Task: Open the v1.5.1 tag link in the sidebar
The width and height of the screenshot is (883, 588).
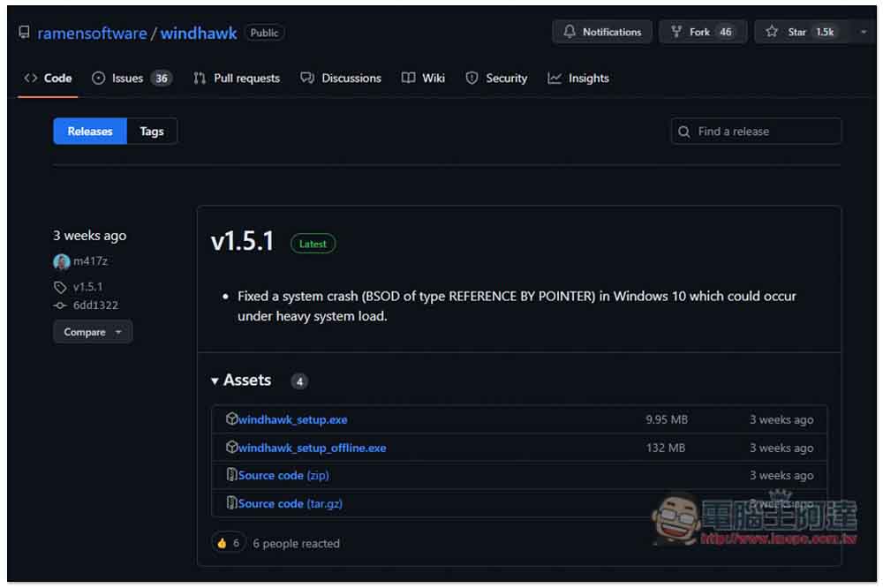Action: coord(87,287)
